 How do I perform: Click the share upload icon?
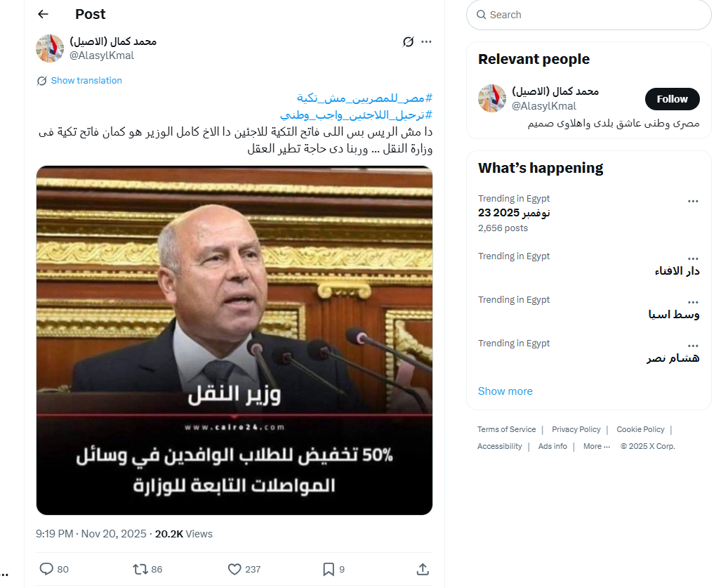pos(423,569)
